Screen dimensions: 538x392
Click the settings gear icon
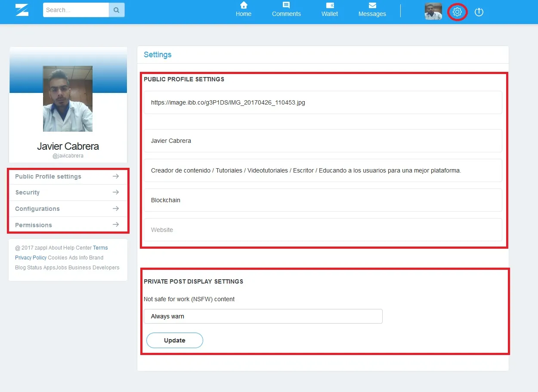[457, 12]
